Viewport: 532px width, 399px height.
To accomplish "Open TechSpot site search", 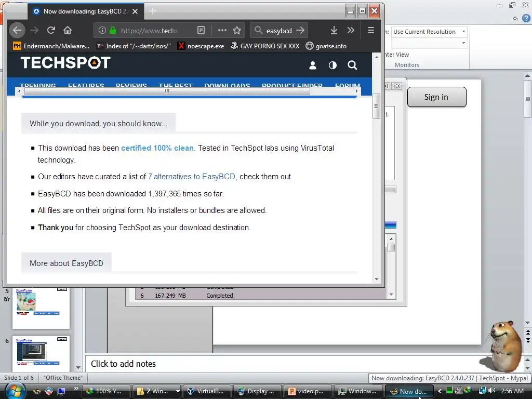I will point(352,65).
